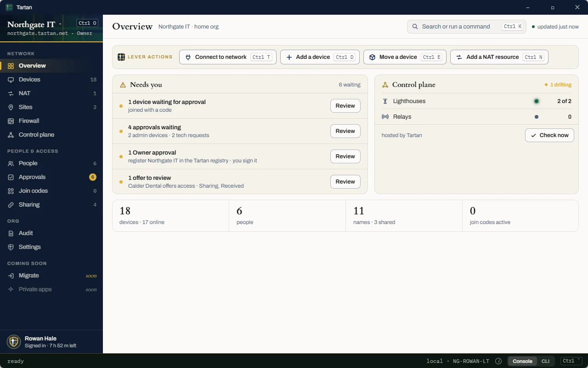
Task: Click the 11 names stat card
Action: click(404, 216)
